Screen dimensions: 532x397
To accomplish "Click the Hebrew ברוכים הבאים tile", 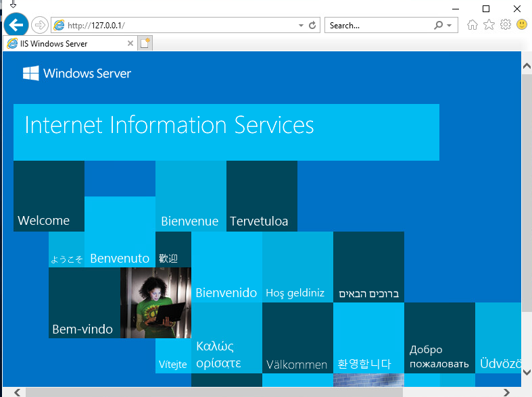I will tap(368, 267).
